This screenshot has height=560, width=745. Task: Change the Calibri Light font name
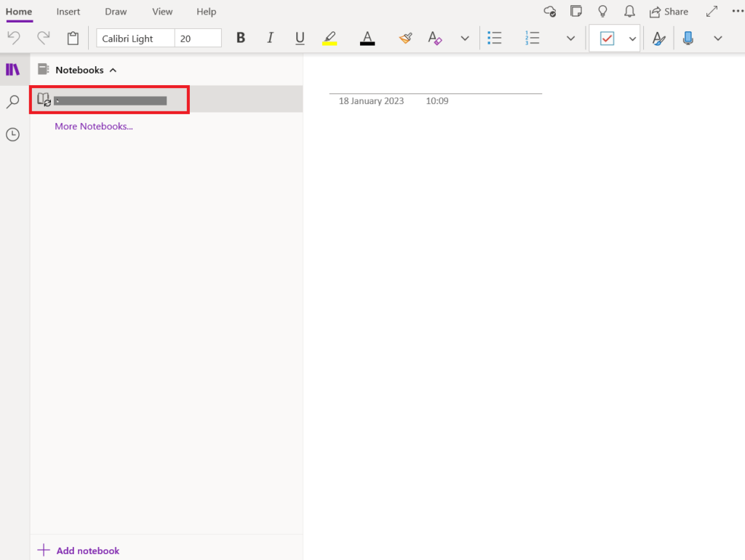point(135,39)
